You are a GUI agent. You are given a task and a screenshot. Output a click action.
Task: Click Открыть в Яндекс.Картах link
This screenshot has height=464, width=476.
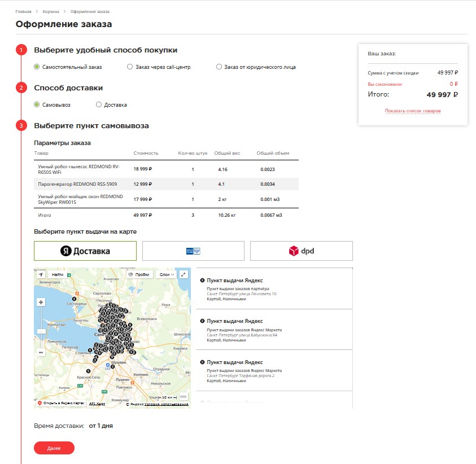[61, 403]
